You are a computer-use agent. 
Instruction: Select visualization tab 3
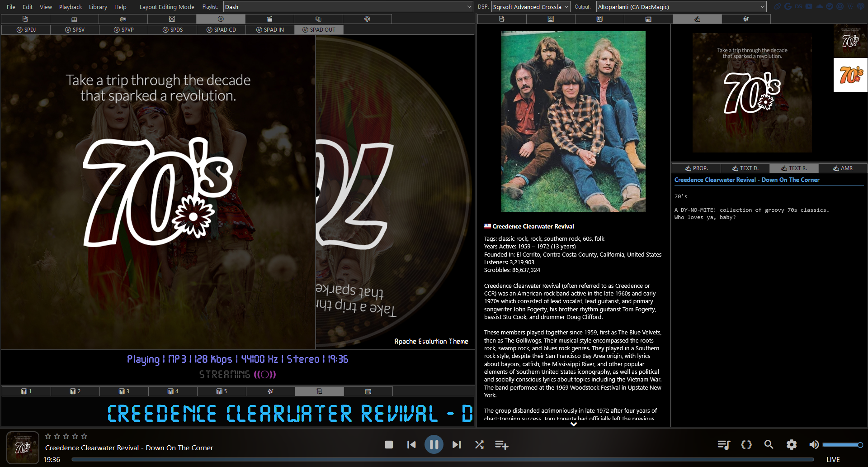tap(124, 391)
